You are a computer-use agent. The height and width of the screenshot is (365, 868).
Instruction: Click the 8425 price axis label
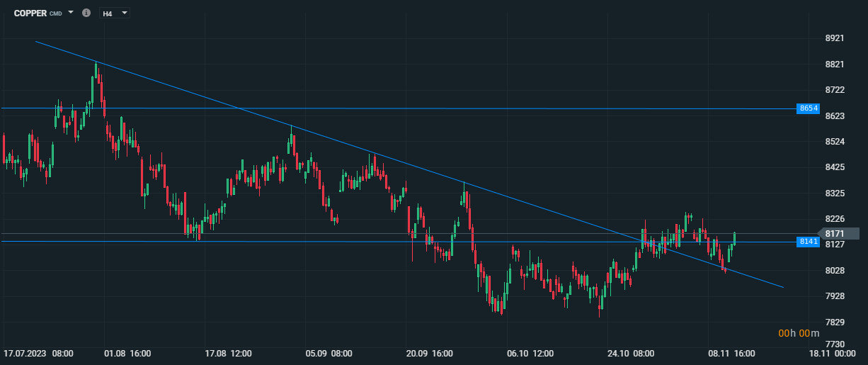point(835,167)
